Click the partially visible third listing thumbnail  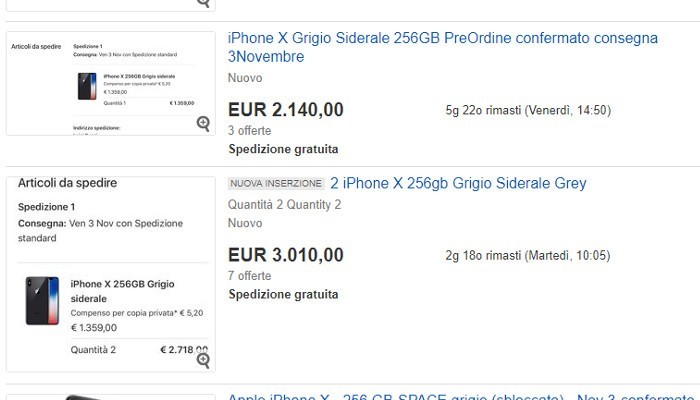[x=110, y=395]
